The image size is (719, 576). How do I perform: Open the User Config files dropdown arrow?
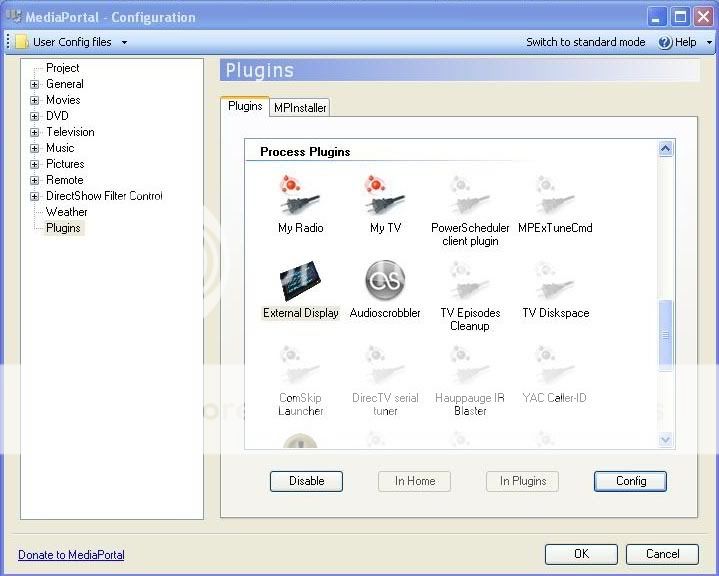tap(124, 42)
